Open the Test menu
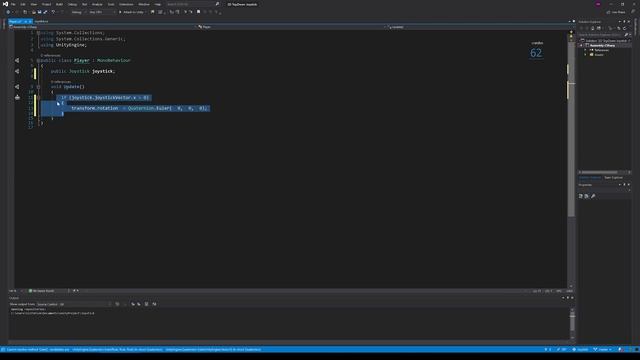This screenshot has width=640, height=360. click(x=84, y=4)
